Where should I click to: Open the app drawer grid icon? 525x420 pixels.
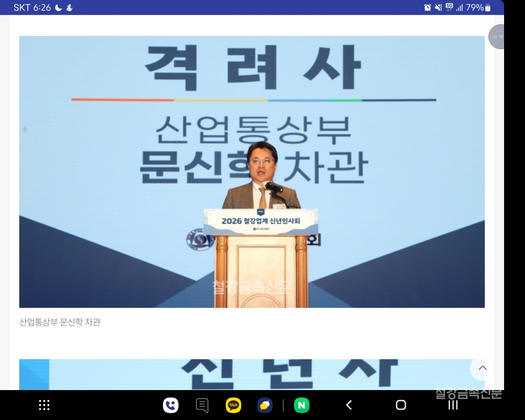click(x=44, y=405)
